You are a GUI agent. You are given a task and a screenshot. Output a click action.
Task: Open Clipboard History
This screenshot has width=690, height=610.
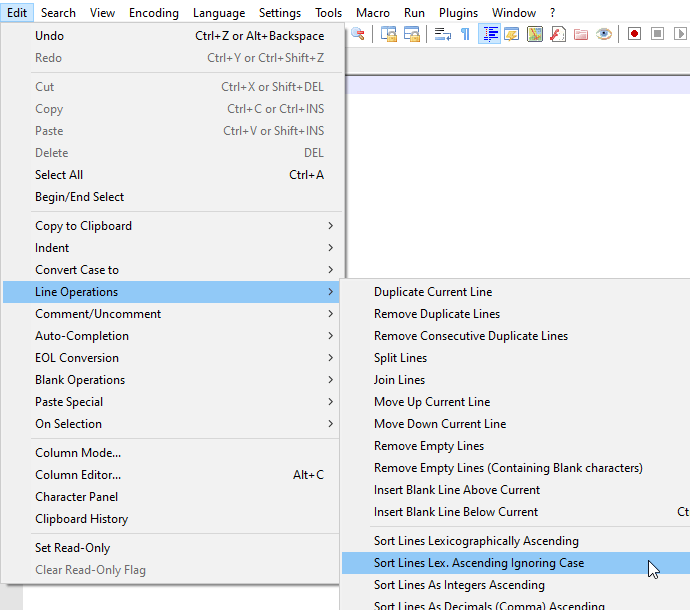click(x=171, y=519)
